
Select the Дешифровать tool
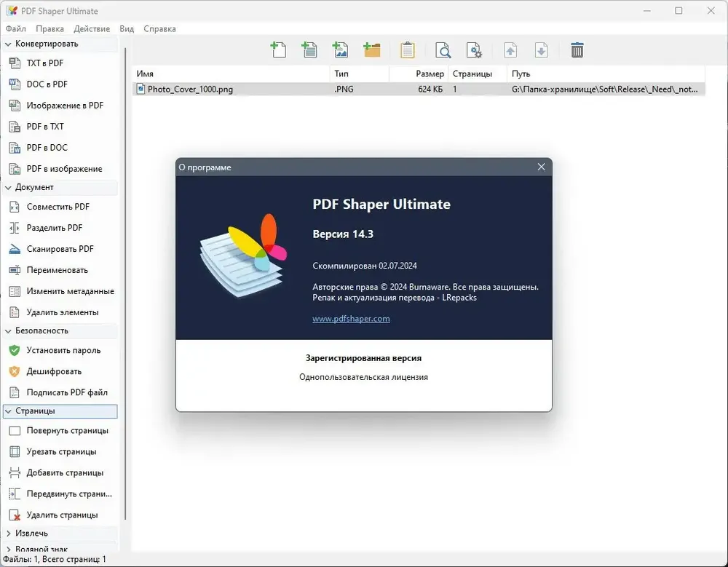pos(54,371)
